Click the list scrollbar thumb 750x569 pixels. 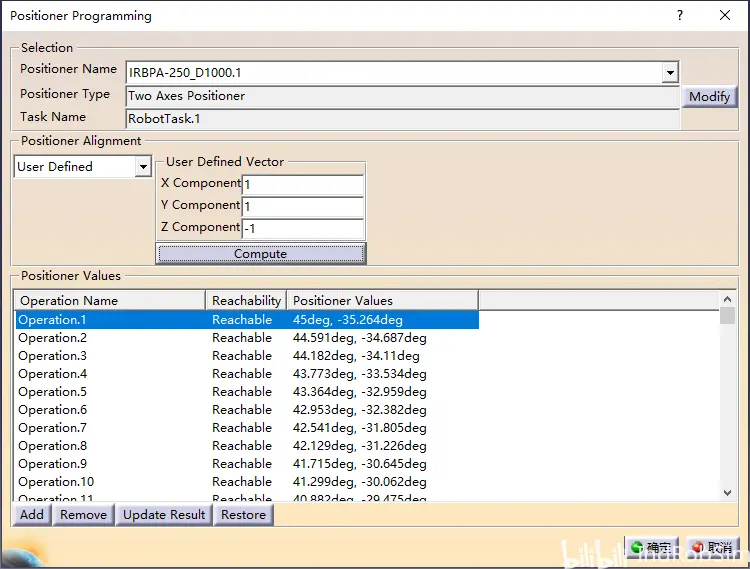click(728, 316)
